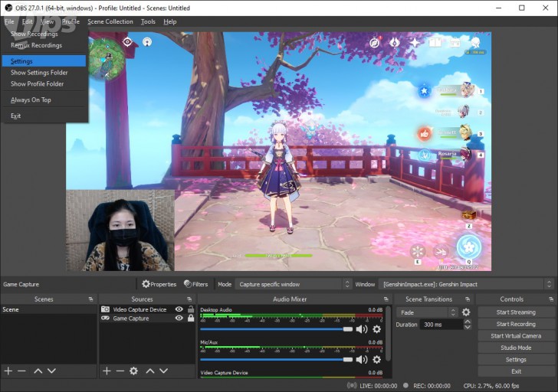Screen dimensions: 558x392
Task: Open Settings from Controls panel
Action: point(516,360)
